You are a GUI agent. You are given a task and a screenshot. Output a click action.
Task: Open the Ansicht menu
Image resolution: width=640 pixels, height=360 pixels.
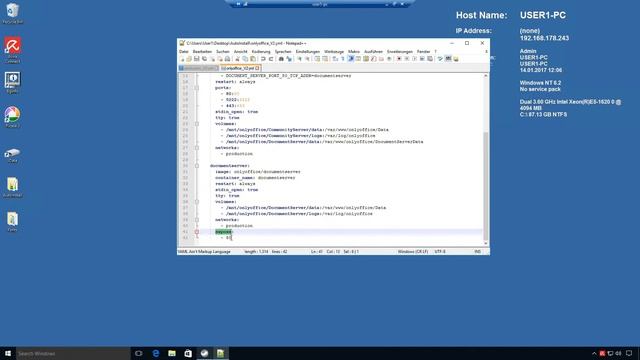[x=240, y=51]
